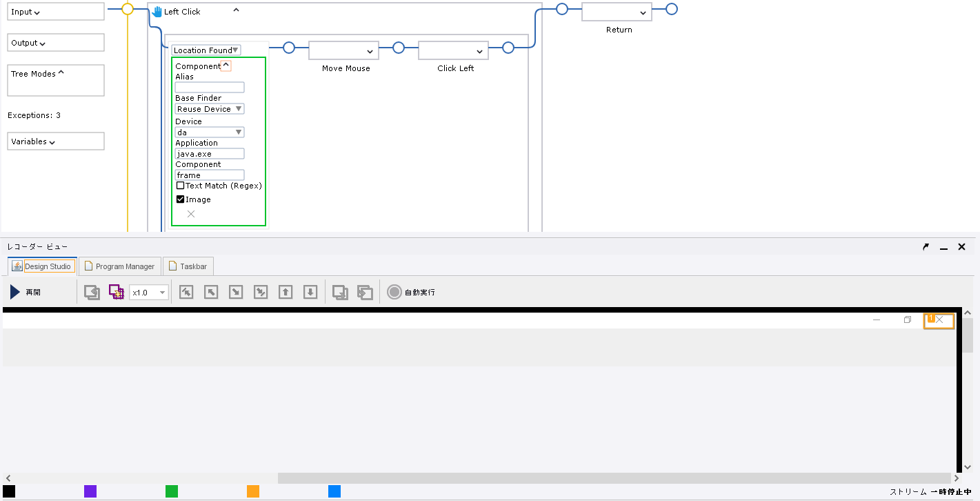980x501 pixels.
Task: Click the blue hand Left Click icon
Action: pos(157,12)
